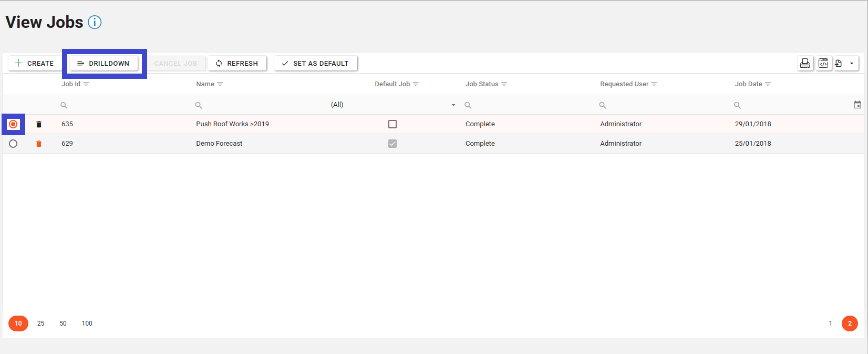Click the info icon beside View Jobs
Screen dimensions: 868x354
tap(95, 22)
